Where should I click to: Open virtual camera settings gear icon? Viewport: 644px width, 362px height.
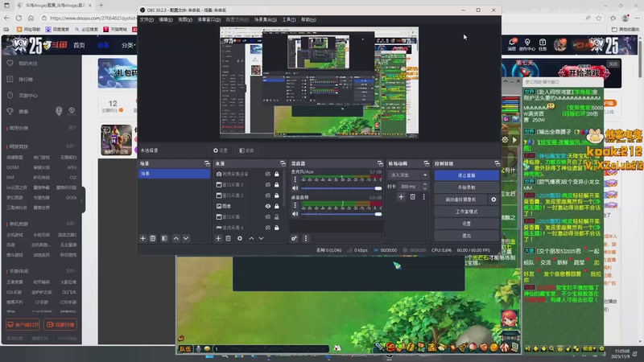pyautogui.click(x=493, y=200)
